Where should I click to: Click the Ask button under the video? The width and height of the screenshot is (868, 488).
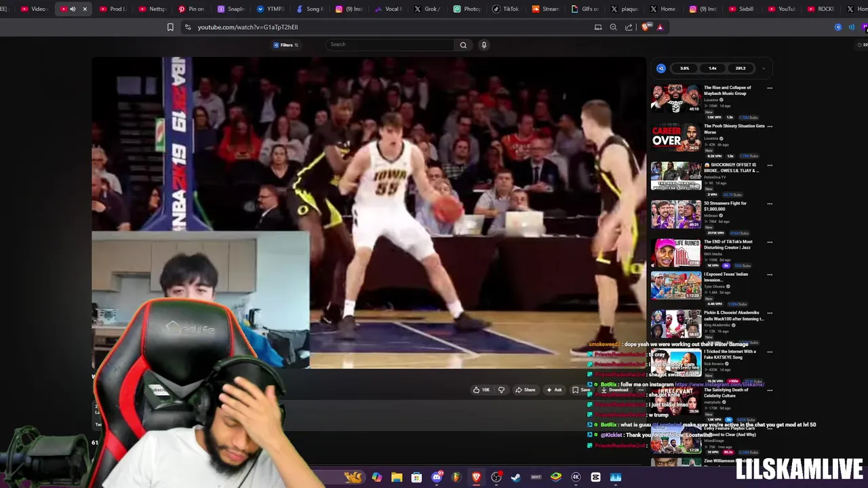point(554,390)
